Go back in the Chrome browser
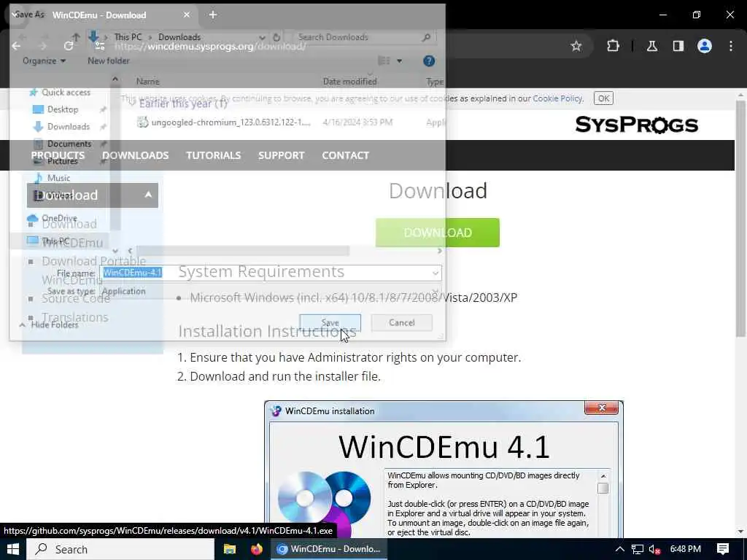 coord(16,46)
